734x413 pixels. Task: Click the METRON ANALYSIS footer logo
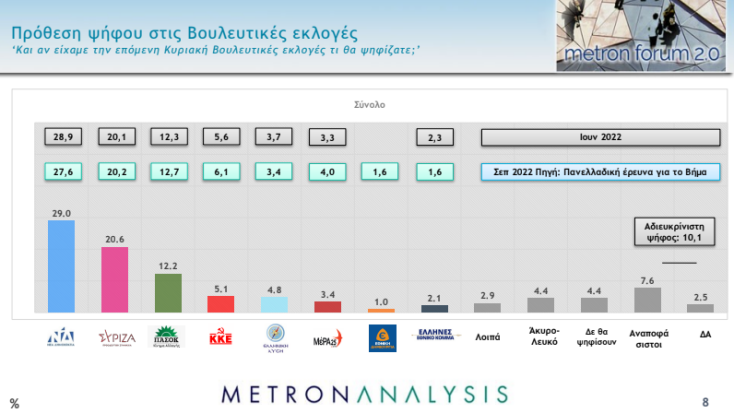(365, 393)
